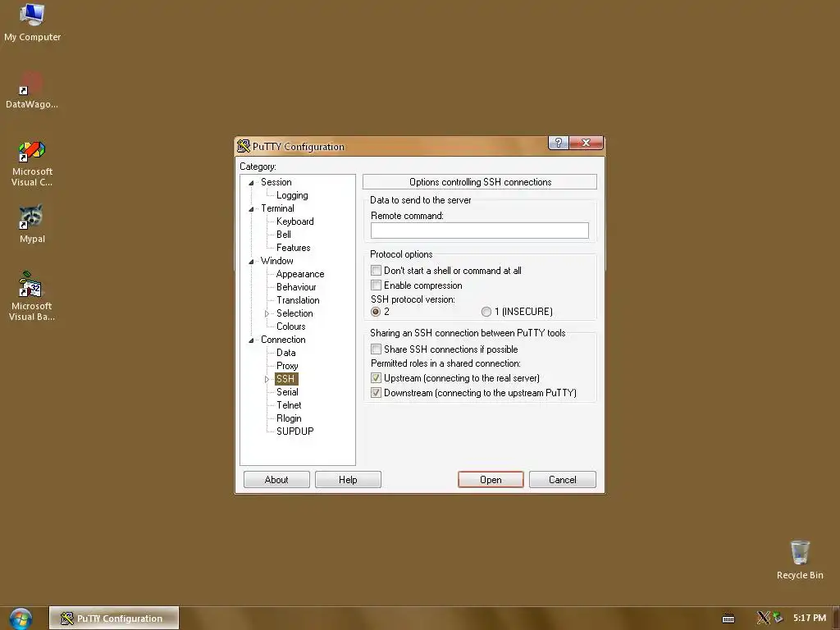The image size is (840, 630).
Task: Check Don't start a shell or command
Action: click(376, 271)
